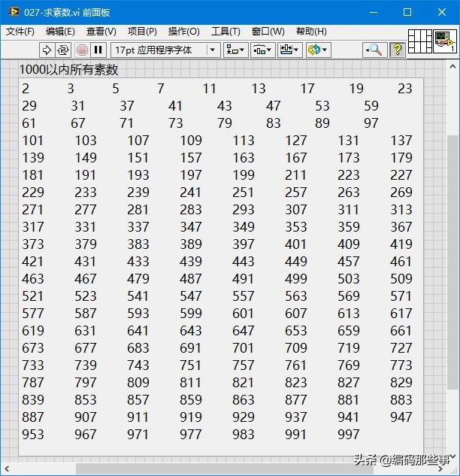Viewport: 460px width, 476px height.
Task: Click the value 661
Action: coord(401,331)
